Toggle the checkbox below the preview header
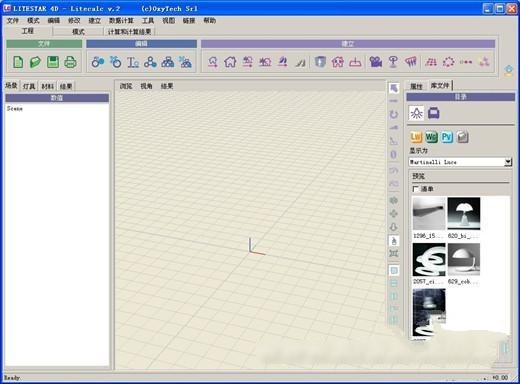 tap(415, 189)
